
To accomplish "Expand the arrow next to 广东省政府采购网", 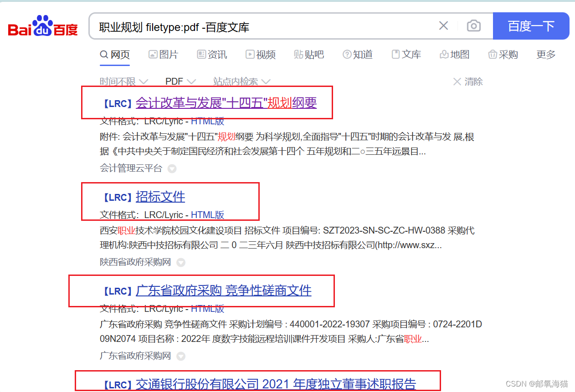I will point(181,356).
